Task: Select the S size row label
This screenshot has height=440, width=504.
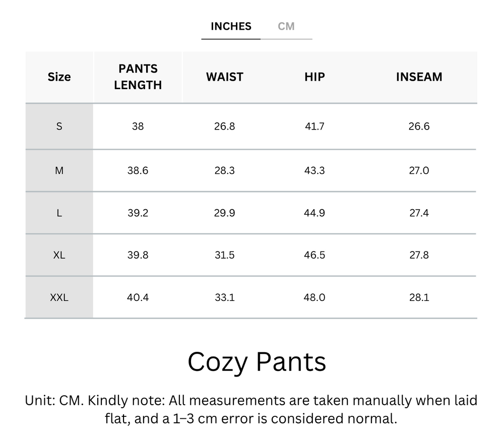Action: click(x=59, y=127)
